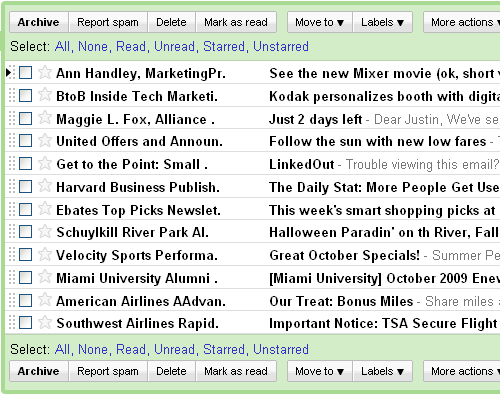
Task: Click the bottom Mark as read button
Action: click(236, 371)
